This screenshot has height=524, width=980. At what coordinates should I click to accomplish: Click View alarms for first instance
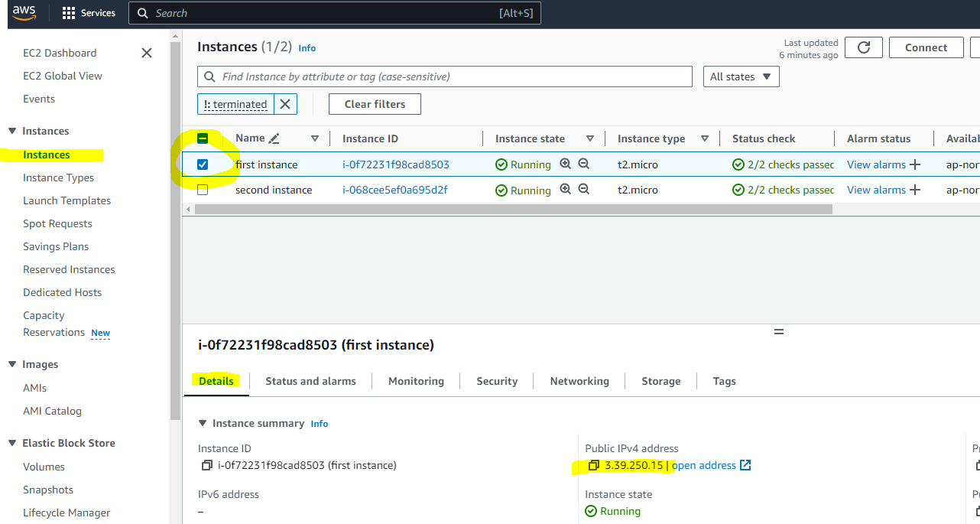[876, 164]
